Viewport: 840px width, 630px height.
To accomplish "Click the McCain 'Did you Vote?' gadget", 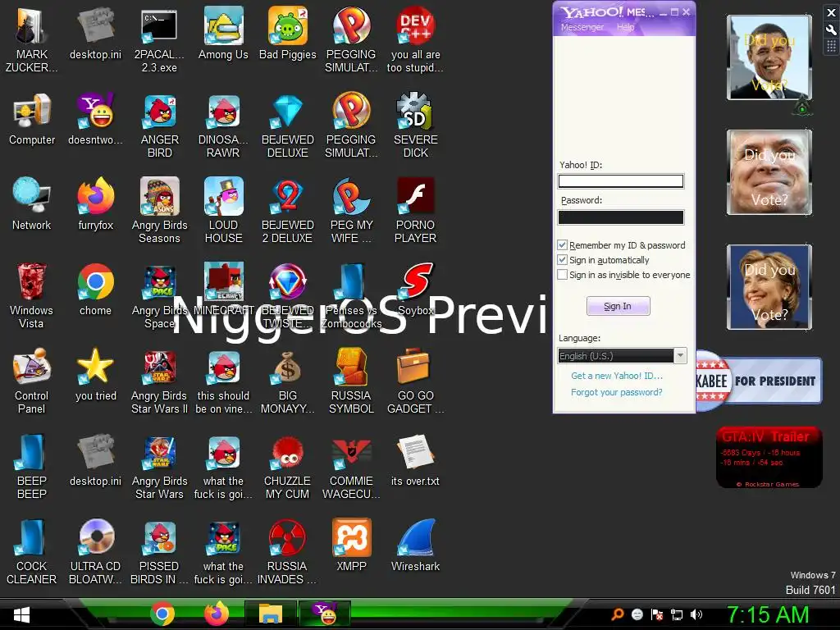I will (769, 172).
